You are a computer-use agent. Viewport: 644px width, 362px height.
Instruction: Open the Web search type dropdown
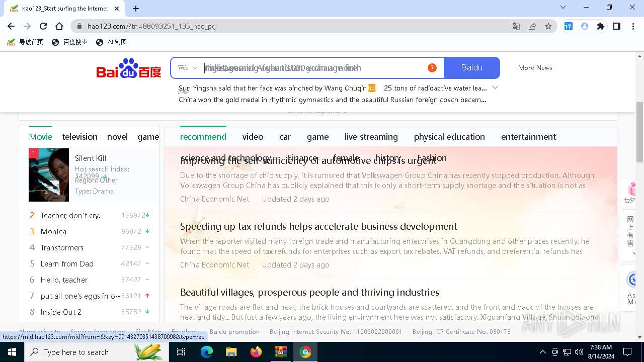pos(188,68)
